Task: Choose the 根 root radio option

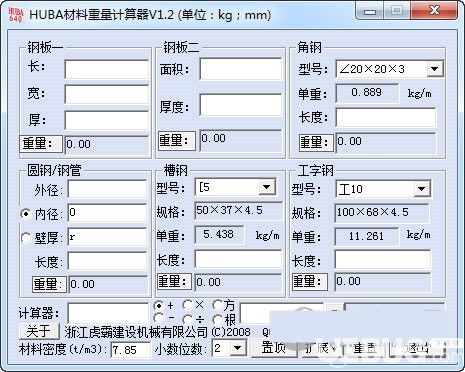Action: [217, 319]
